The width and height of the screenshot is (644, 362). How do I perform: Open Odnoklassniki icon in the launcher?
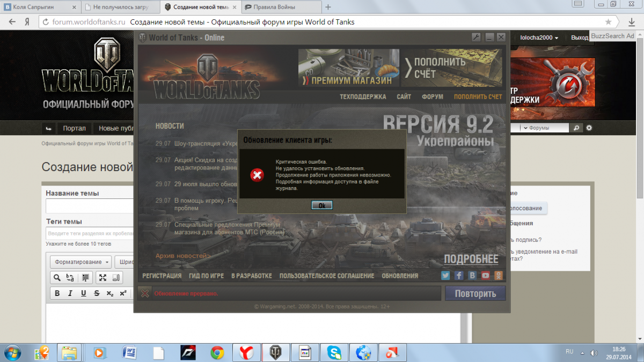point(499,276)
